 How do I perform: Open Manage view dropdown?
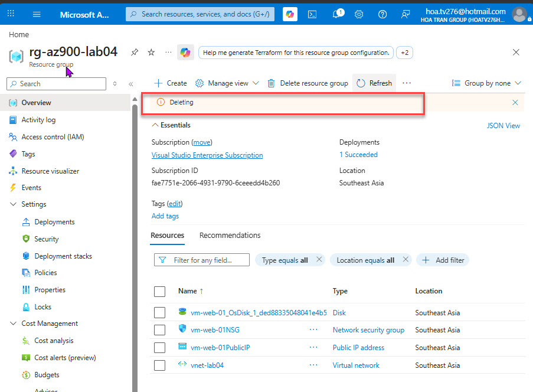point(227,83)
